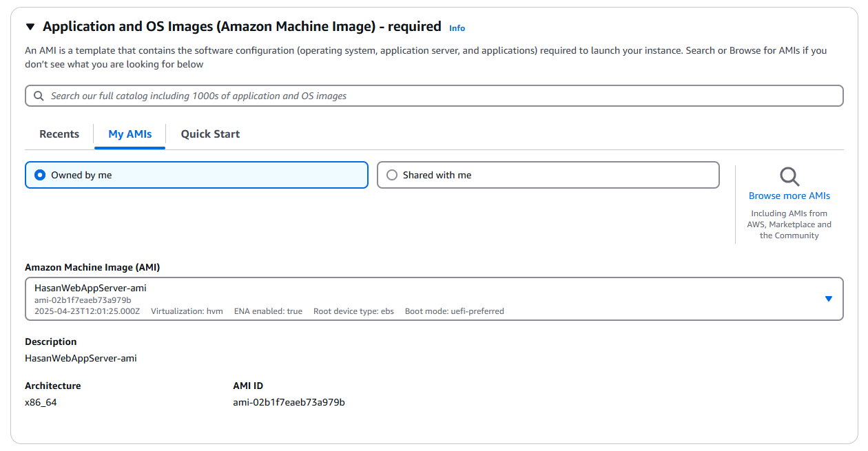
Task: Open the Info link beside the section title
Action: [457, 28]
